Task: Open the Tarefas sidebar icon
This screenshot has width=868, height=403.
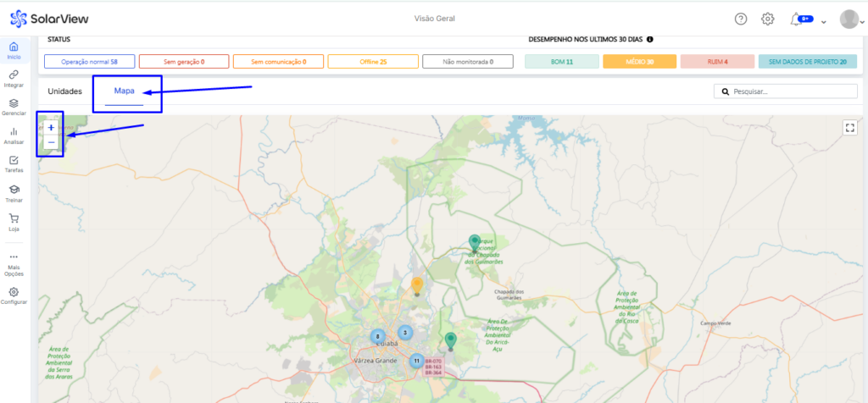Action: tap(14, 164)
